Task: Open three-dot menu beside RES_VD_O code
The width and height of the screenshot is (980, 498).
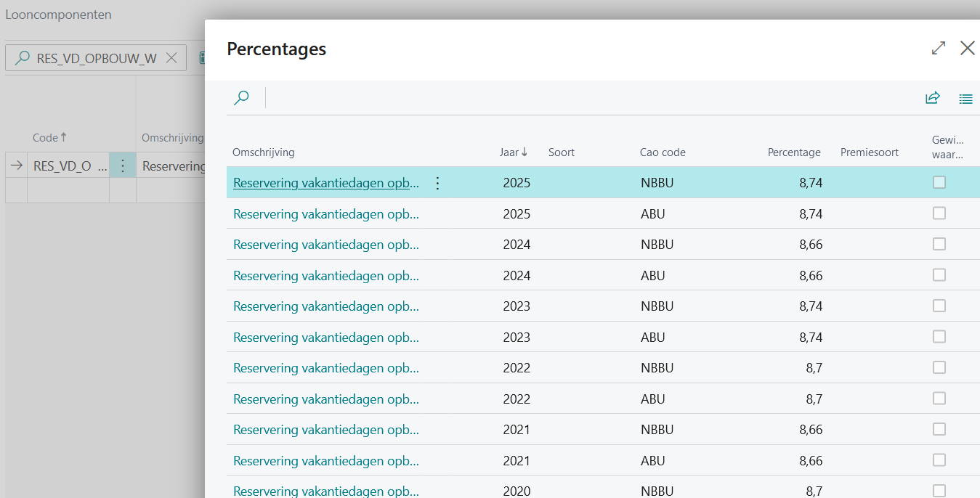Action: 122,166
